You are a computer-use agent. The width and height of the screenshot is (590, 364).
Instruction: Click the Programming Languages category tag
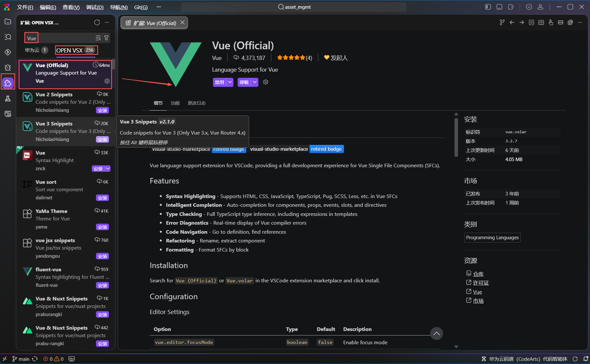(x=492, y=238)
